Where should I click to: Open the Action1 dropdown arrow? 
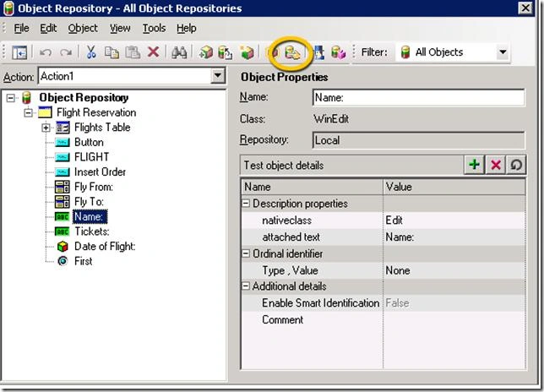tap(218, 76)
